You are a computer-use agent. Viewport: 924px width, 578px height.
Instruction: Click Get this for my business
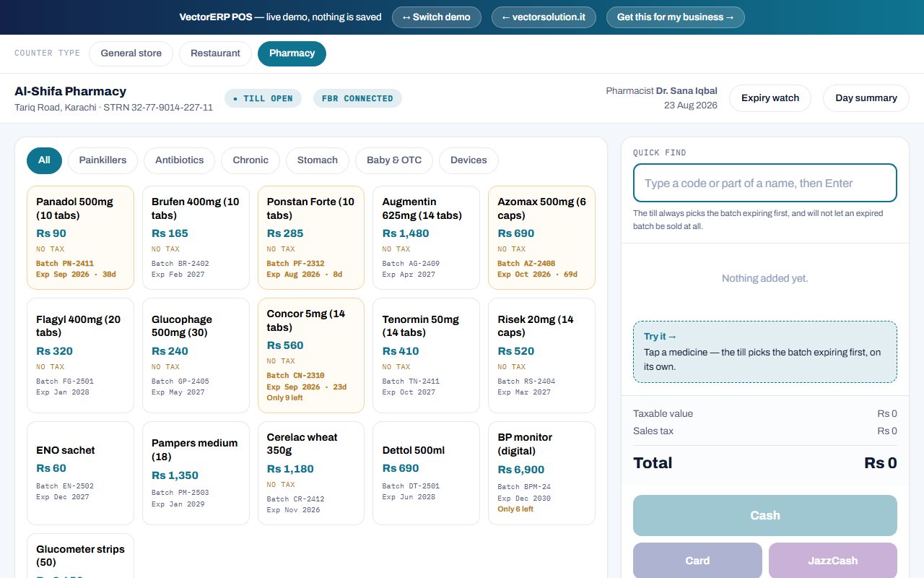point(675,17)
